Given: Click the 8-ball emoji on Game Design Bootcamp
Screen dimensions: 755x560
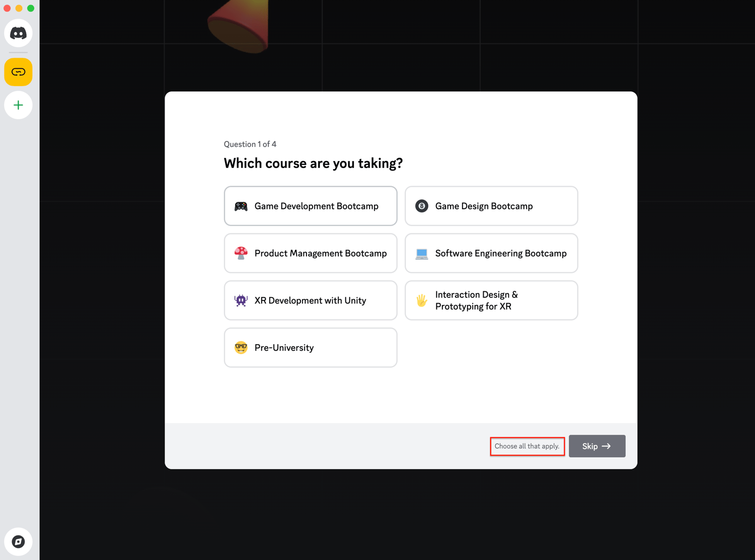Looking at the screenshot, I should (421, 206).
